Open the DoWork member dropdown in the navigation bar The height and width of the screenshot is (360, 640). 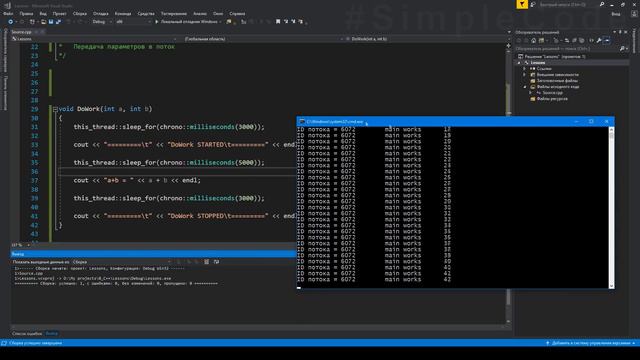(x=428, y=39)
